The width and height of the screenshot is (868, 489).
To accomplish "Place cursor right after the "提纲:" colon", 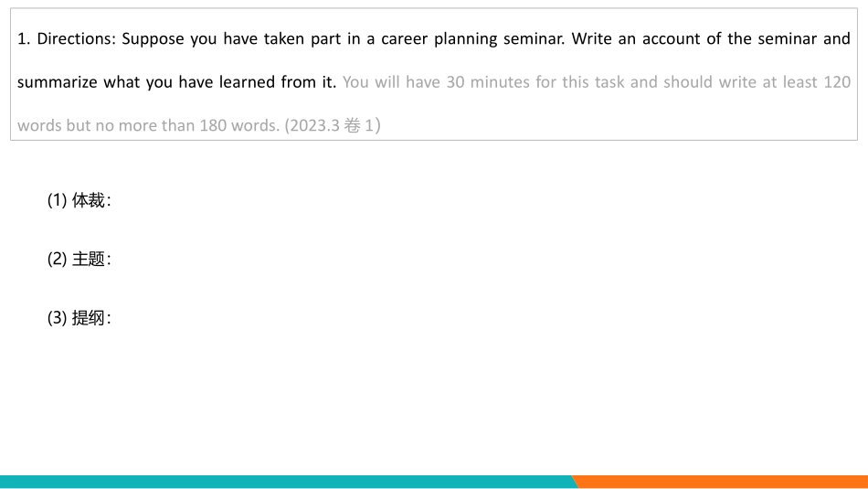I will coord(113,318).
